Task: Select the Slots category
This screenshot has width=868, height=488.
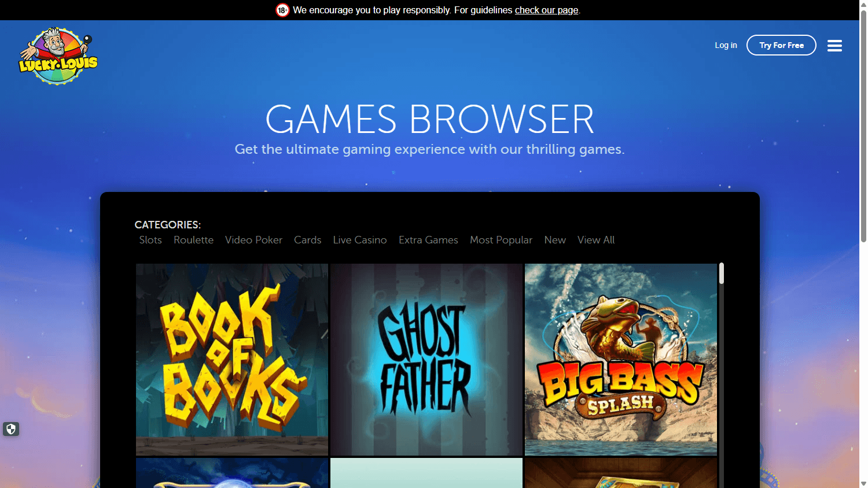Action: pyautogui.click(x=150, y=240)
